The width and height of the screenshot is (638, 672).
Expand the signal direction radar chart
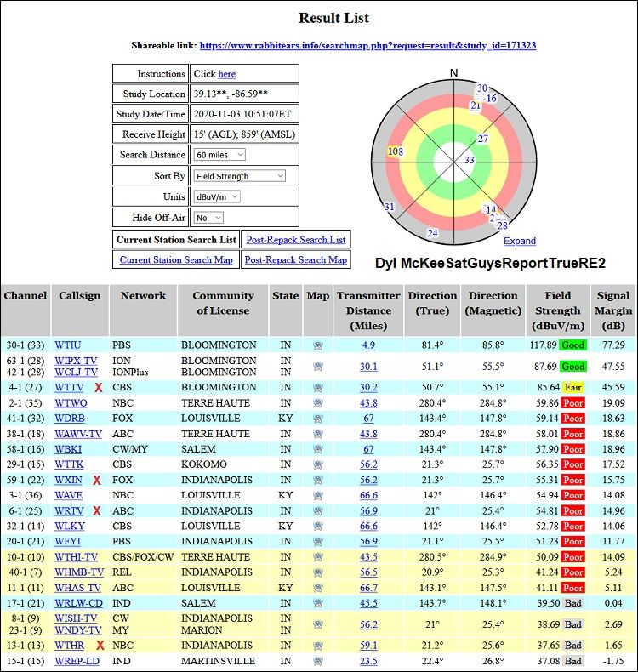[519, 241]
